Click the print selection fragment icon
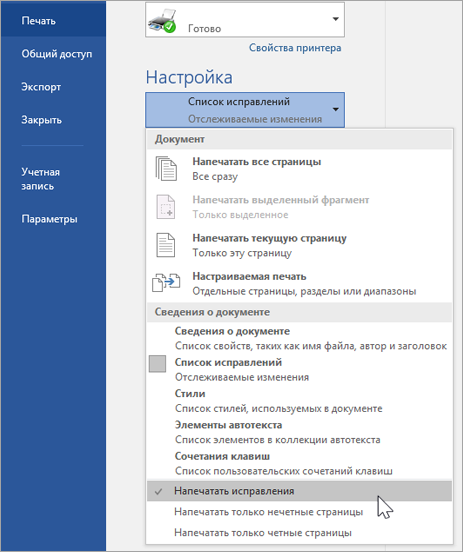Image resolution: width=463 pixels, height=552 pixels. 165,207
